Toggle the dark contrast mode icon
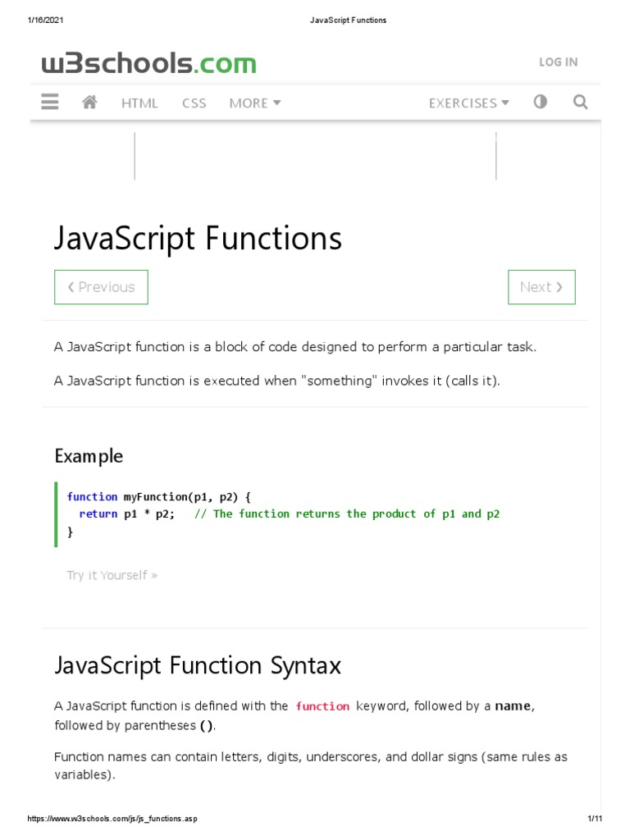Screen dimensions: 630x840 tap(540, 102)
